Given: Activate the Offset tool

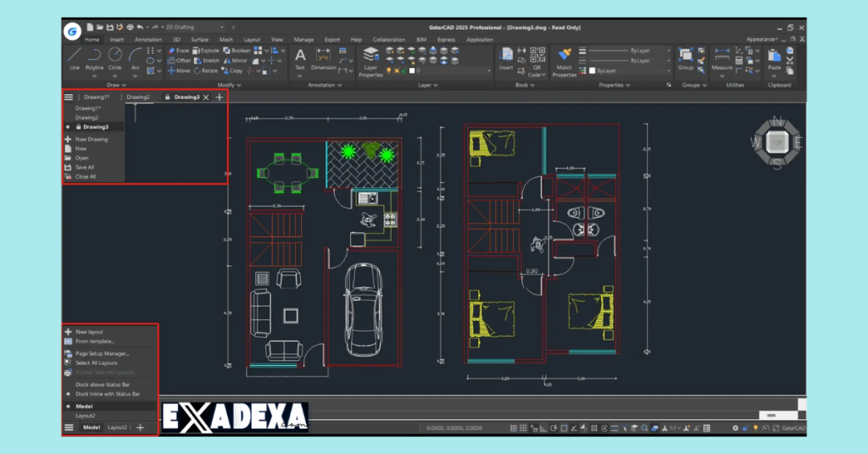Looking at the screenshot, I should click(180, 60).
